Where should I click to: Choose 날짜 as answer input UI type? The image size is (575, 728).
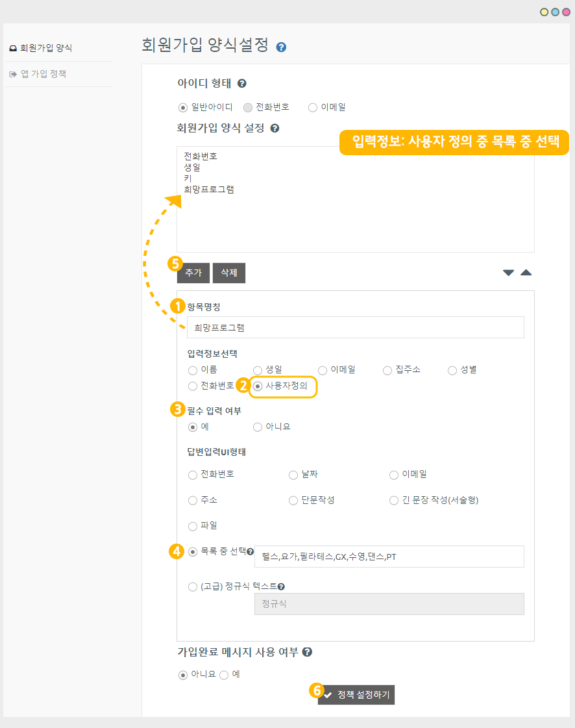tap(293, 475)
